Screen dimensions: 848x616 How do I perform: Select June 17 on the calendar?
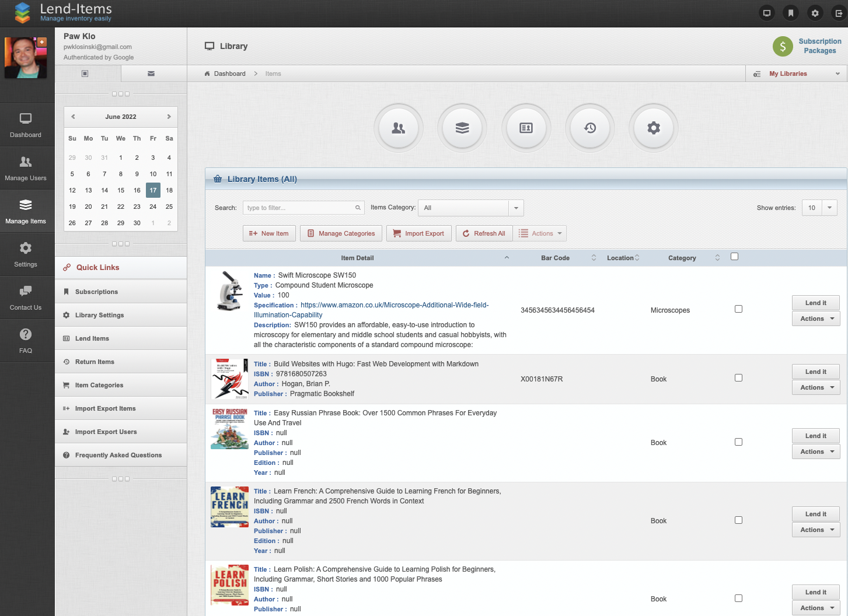pyautogui.click(x=153, y=190)
